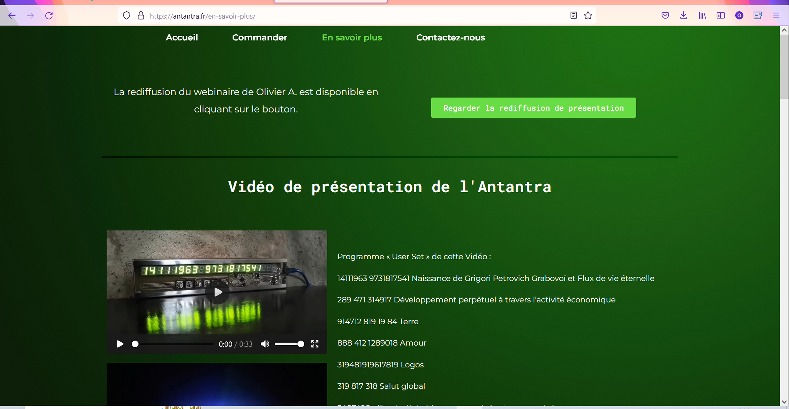789x409 pixels.
Task: Click the shield tracking protection icon
Action: (126, 16)
